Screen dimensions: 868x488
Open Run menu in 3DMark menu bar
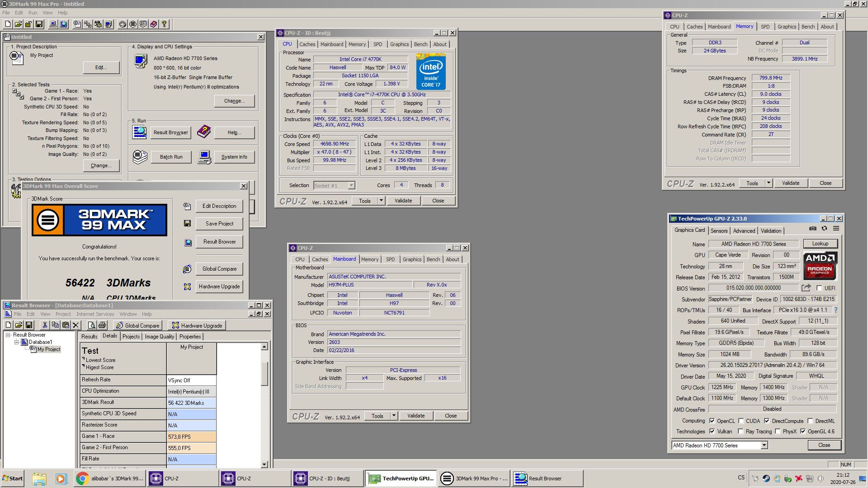click(33, 13)
